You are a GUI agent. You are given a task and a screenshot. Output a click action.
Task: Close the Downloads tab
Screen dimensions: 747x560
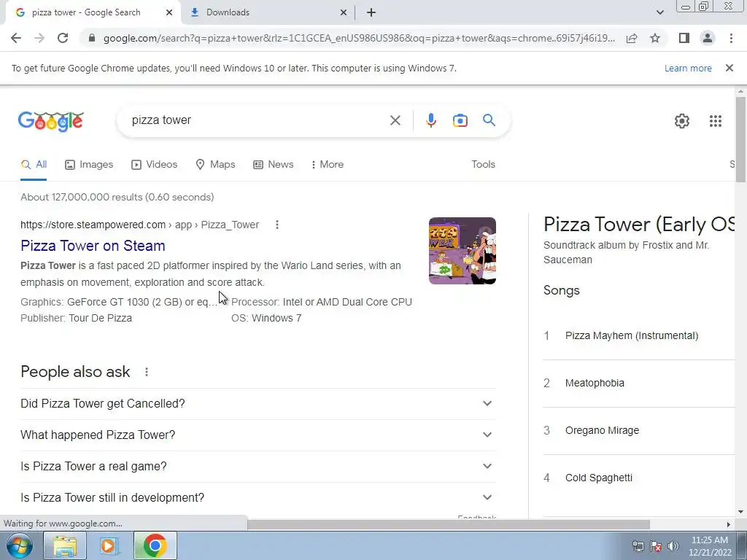point(344,12)
